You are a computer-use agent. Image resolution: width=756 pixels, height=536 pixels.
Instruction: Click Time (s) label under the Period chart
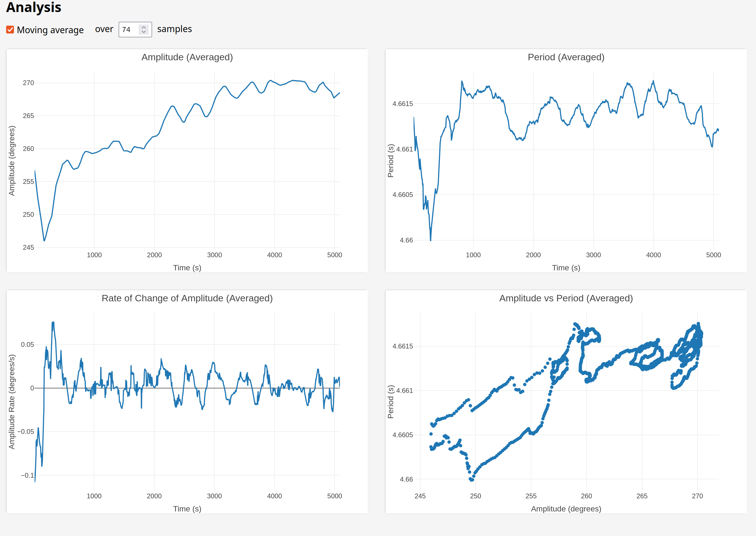tap(566, 268)
